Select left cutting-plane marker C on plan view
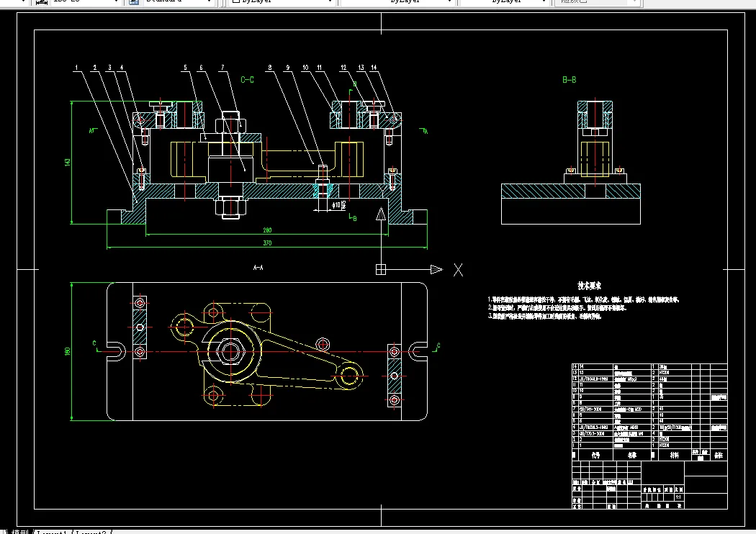This screenshot has height=534, width=756. pos(96,345)
